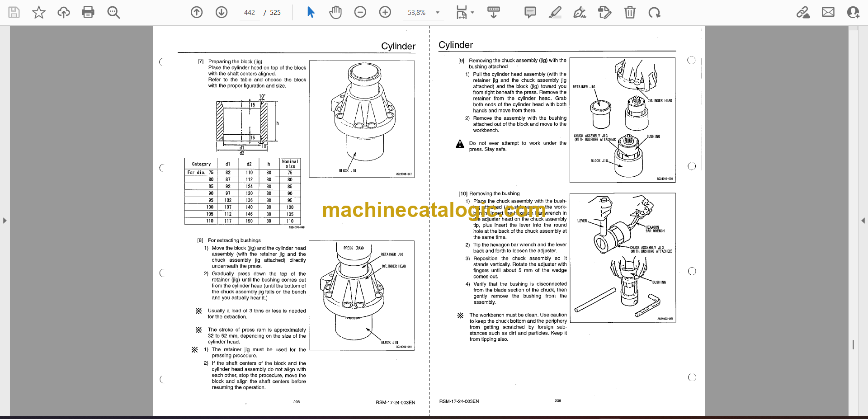Zoom in with plus button
Image resolution: width=868 pixels, height=419 pixels.
(385, 12)
